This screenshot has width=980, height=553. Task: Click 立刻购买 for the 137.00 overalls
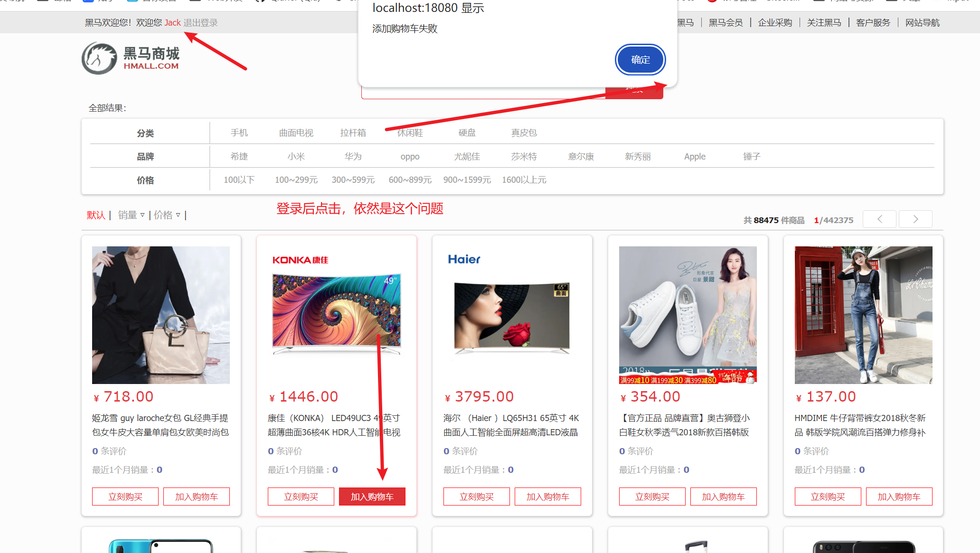point(828,497)
